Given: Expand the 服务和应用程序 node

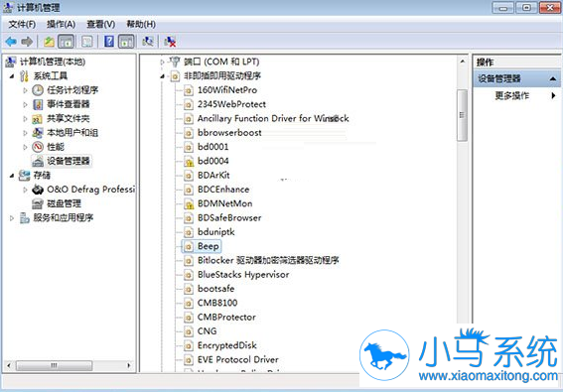Looking at the screenshot, I should click(12, 218).
